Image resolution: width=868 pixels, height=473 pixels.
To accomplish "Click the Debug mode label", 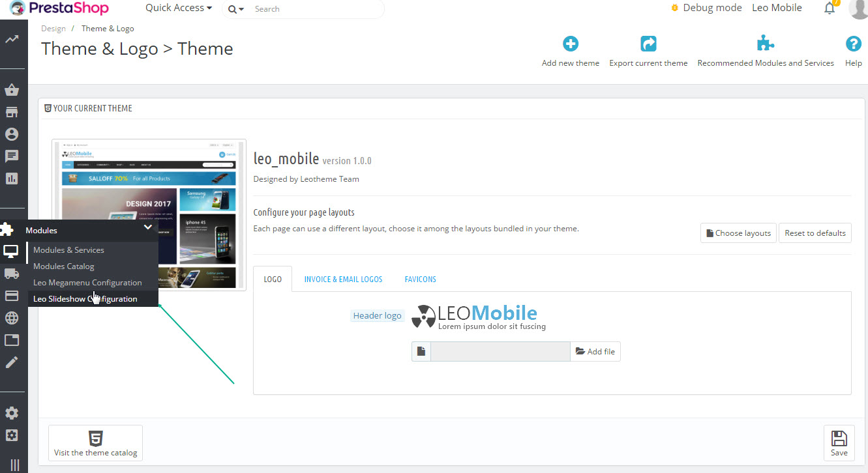I will point(712,8).
